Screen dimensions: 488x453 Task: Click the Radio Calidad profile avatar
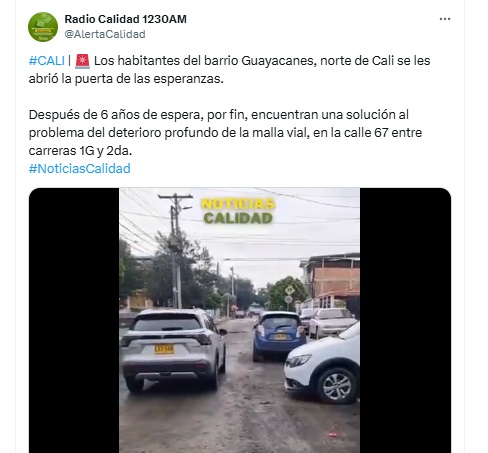(x=43, y=27)
